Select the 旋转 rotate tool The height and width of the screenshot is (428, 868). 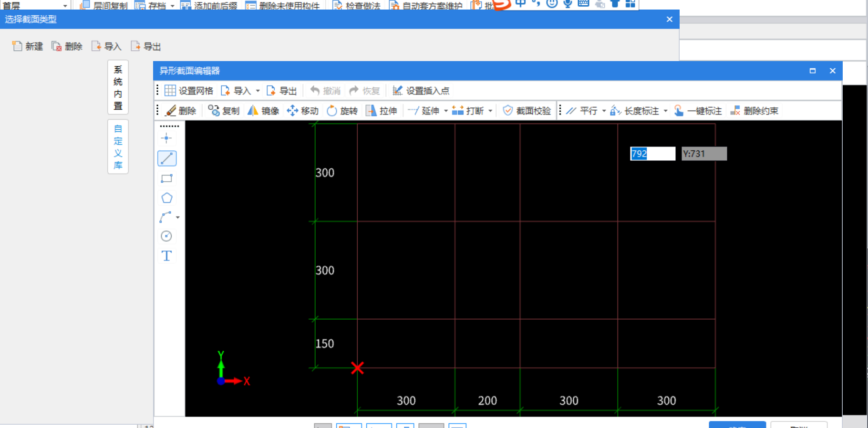[x=342, y=111]
